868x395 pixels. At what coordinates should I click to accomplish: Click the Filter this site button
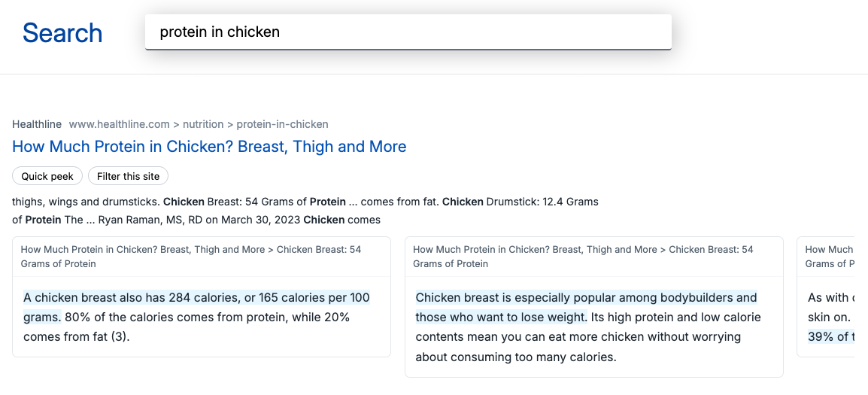128,176
